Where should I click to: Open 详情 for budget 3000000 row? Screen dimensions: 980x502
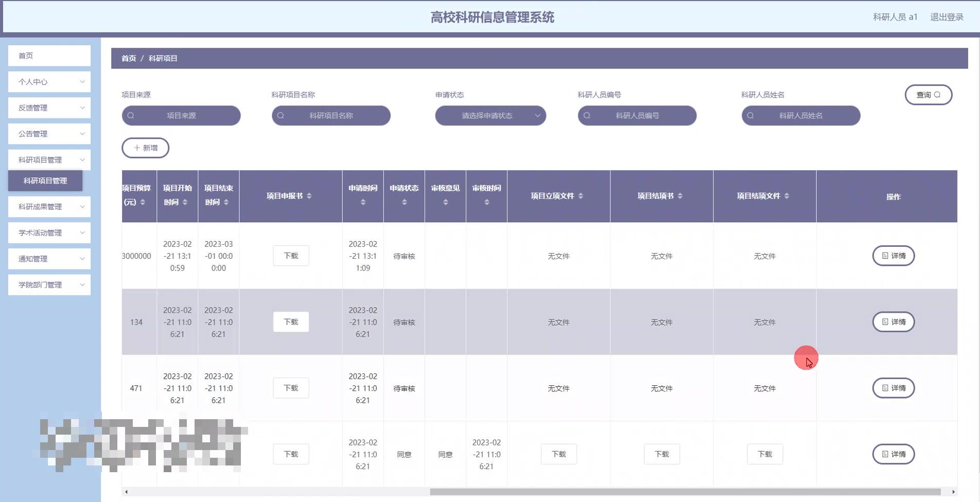894,256
